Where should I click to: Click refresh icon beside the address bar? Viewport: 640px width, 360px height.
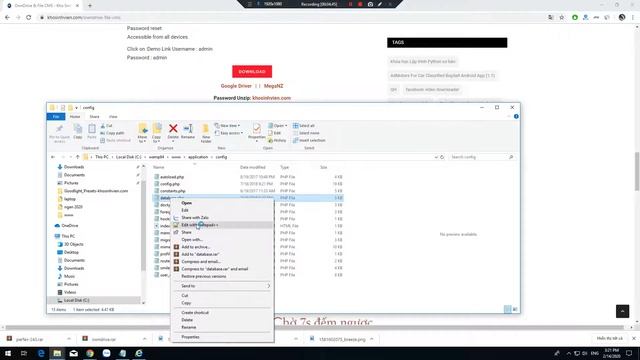click(442, 157)
